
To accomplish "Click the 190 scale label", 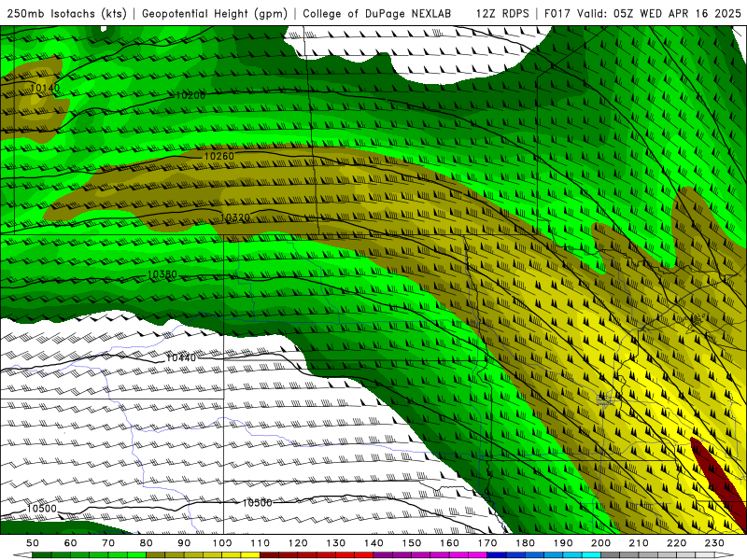I will (563, 543).
